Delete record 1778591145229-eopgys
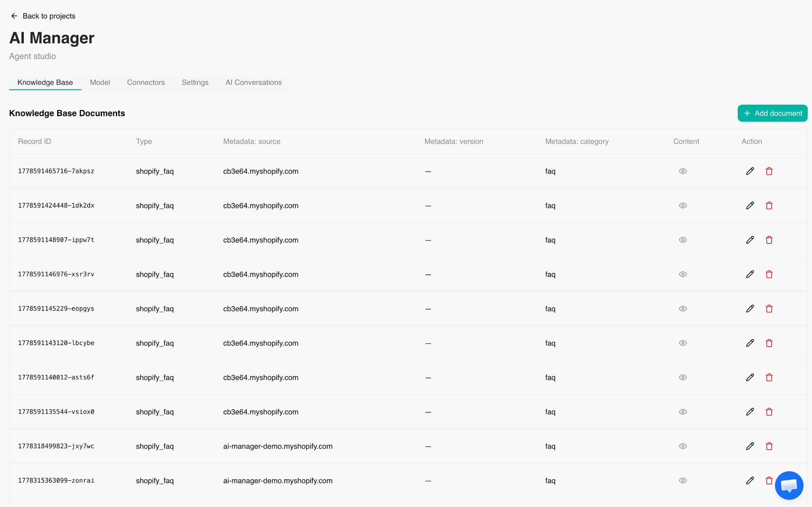 (x=769, y=309)
